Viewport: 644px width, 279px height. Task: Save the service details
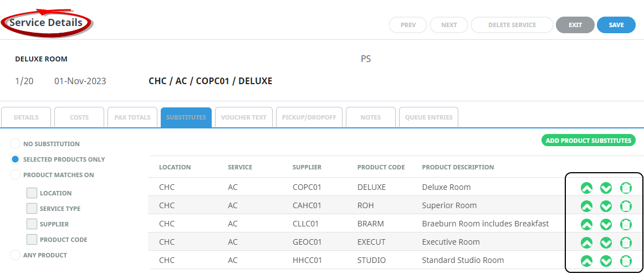pyautogui.click(x=616, y=25)
